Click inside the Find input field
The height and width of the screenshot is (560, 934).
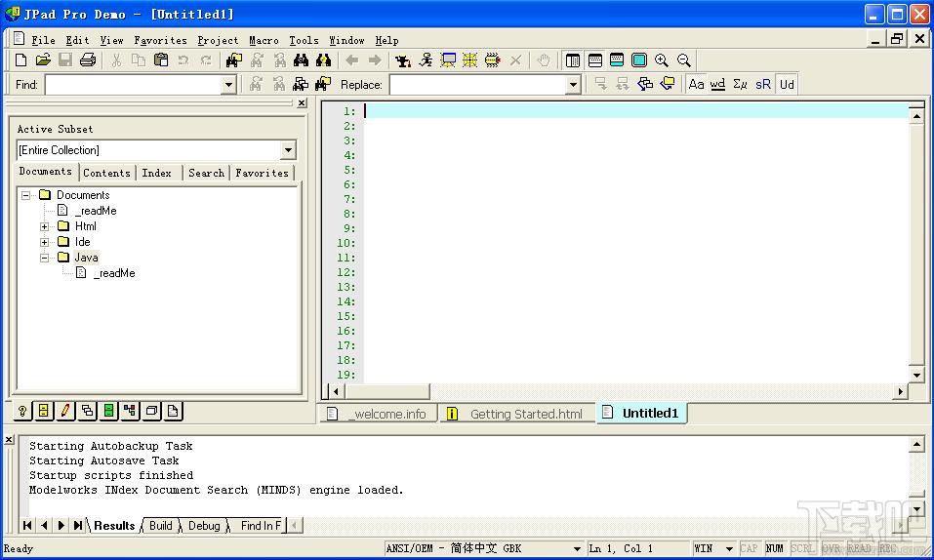point(134,85)
